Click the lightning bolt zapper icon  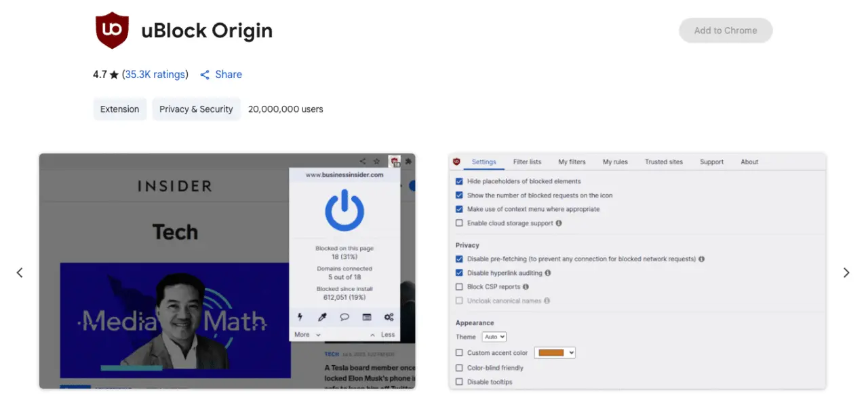click(x=300, y=317)
